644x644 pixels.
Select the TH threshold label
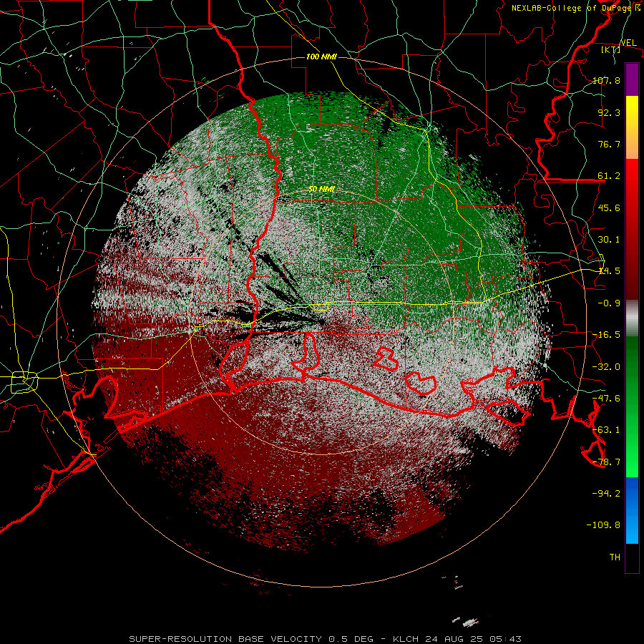[x=615, y=557]
